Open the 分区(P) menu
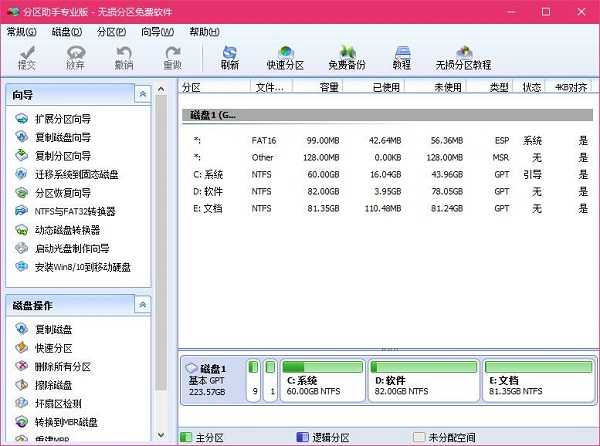Viewport: 600px width, 446px height. click(111, 32)
